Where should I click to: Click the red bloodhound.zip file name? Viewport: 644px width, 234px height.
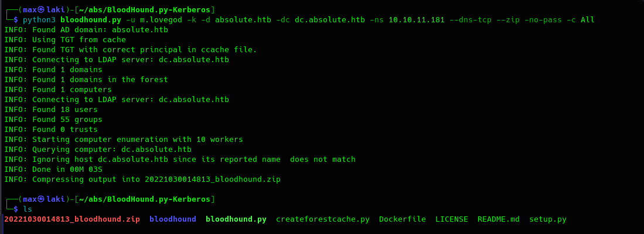click(x=72, y=219)
